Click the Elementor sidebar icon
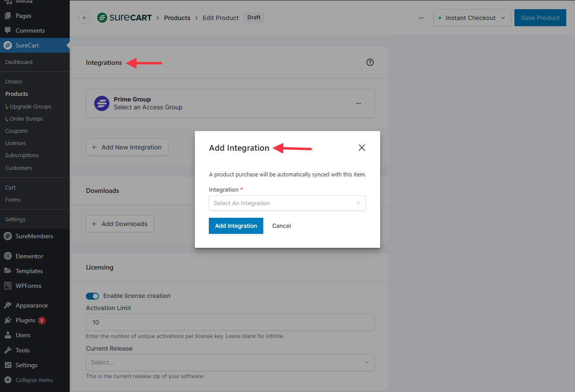575x392 pixels. pyautogui.click(x=8, y=256)
